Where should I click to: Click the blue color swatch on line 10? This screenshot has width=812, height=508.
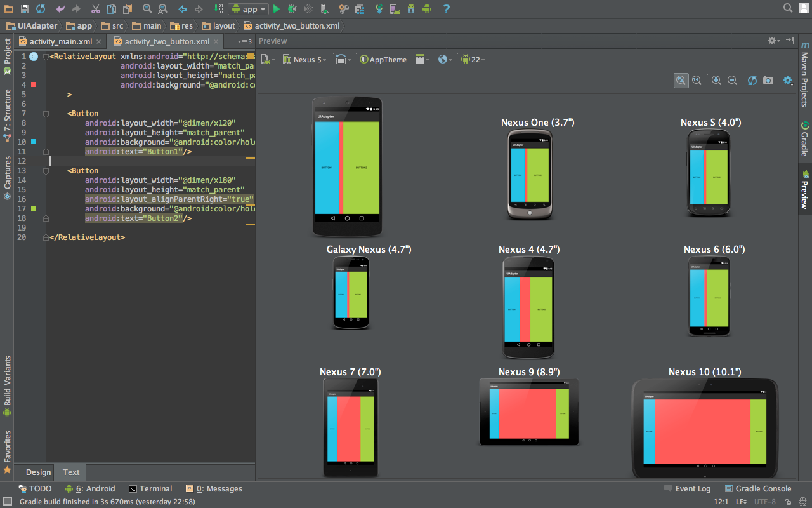[x=34, y=142]
